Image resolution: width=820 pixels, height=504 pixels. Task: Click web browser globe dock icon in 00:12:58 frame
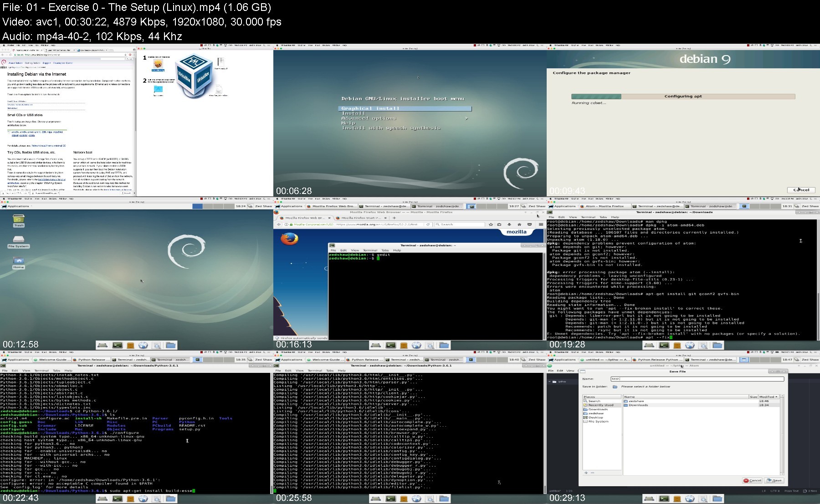coord(143,346)
